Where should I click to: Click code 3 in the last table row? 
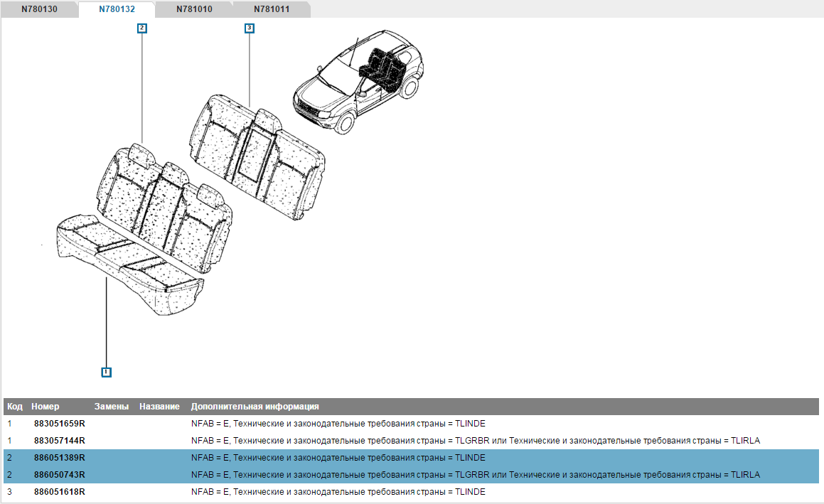click(9, 492)
